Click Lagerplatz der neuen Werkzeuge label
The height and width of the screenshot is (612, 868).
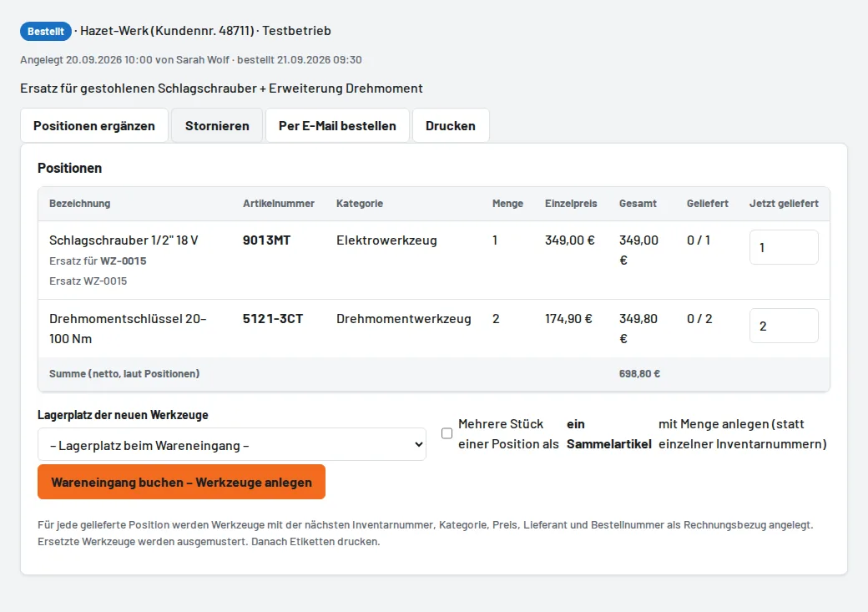pos(123,415)
